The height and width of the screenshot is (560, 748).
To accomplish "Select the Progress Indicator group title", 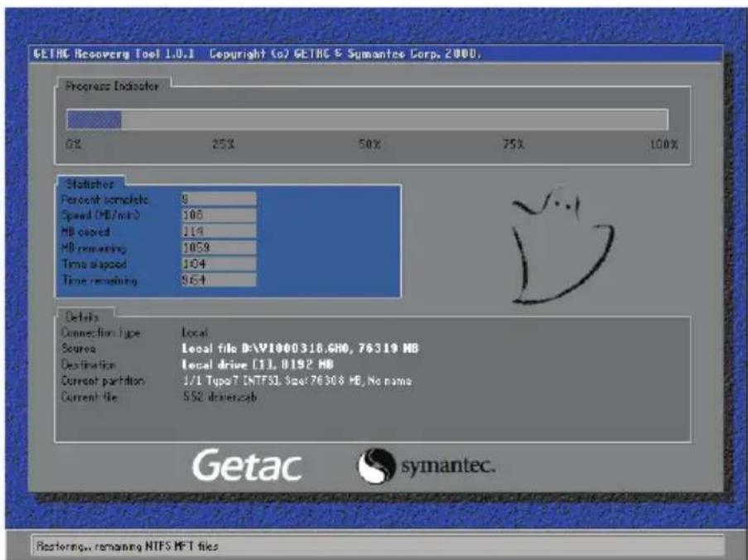I will (x=112, y=86).
